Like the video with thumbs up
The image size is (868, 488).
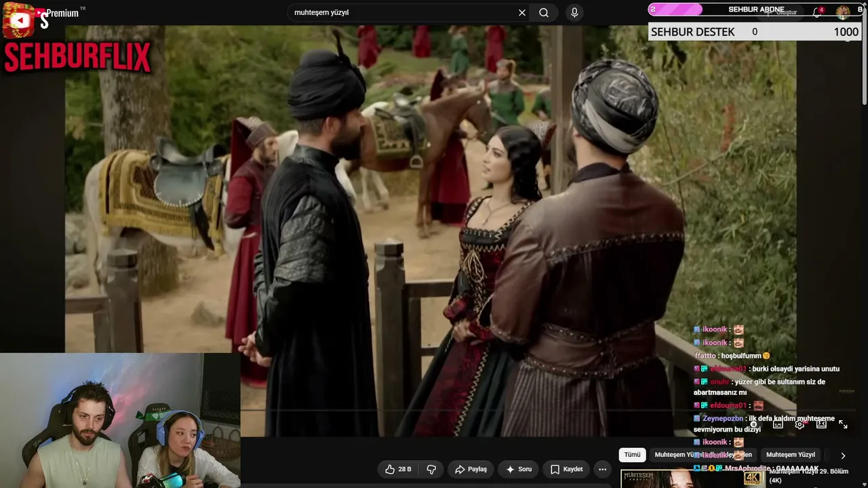pyautogui.click(x=398, y=469)
